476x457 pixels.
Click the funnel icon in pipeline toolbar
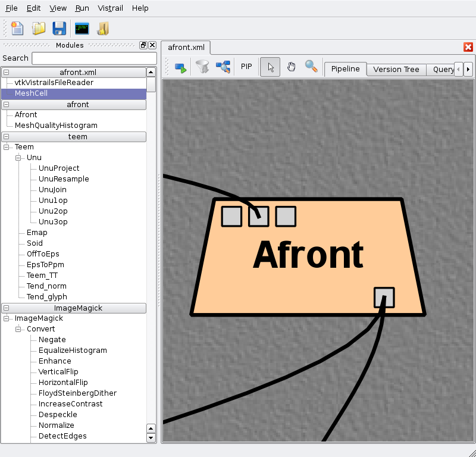pos(202,67)
